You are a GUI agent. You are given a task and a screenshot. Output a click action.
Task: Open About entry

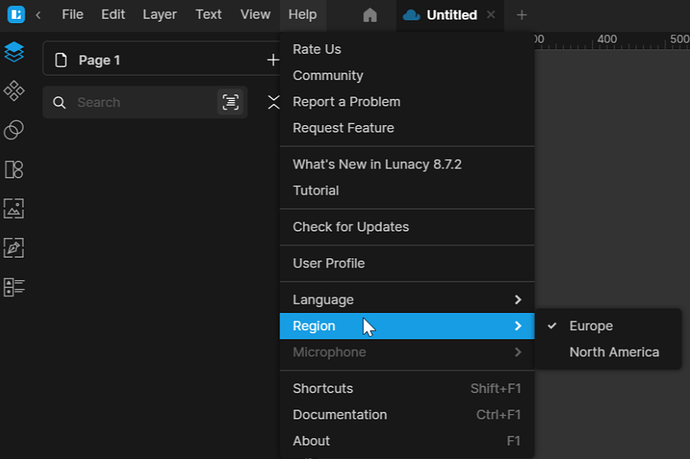pos(407,441)
